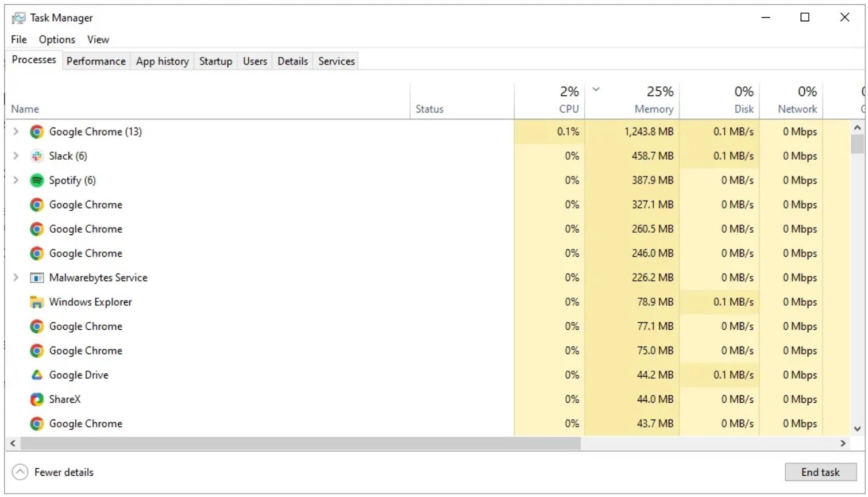The width and height of the screenshot is (868, 497).
Task: Open the Options menu
Action: tap(57, 40)
